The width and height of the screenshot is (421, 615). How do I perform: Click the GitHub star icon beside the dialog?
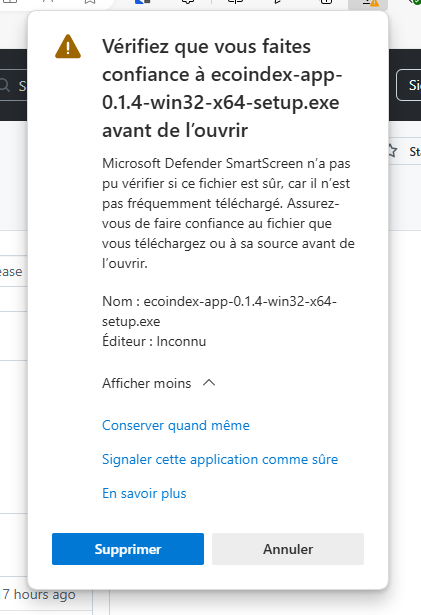392,151
